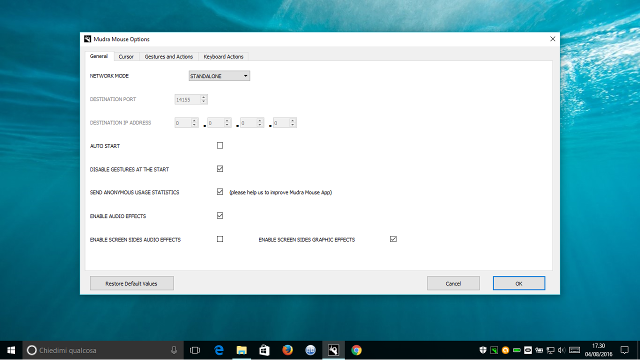Viewport: 640px width, 360px height.
Task: Click Restore Default Values button
Action: tap(132, 283)
